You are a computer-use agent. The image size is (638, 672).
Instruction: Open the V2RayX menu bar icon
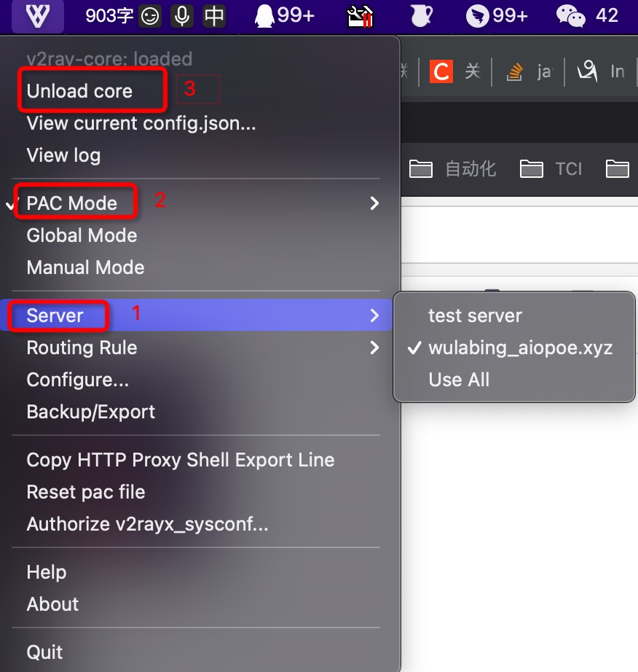38,16
